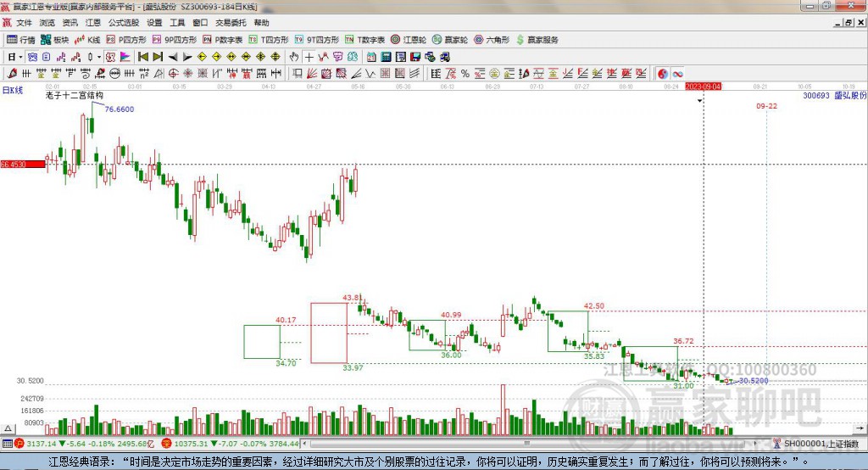Open the 江恩 menu
Screen dimensions: 868x470
pos(93,23)
